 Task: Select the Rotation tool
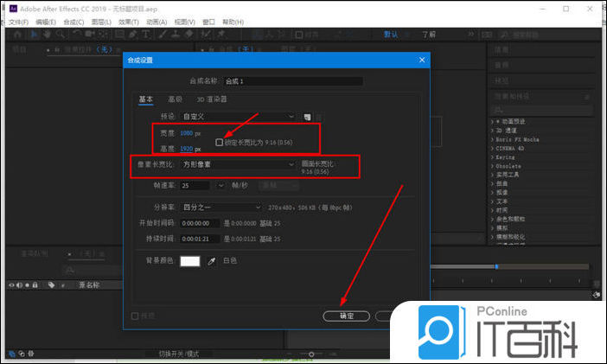(77, 35)
